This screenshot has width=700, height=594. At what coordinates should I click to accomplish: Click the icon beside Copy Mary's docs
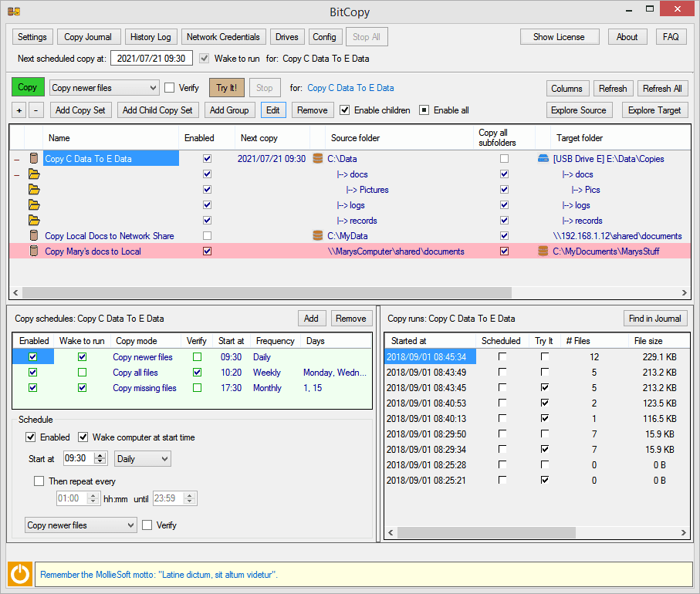34,251
